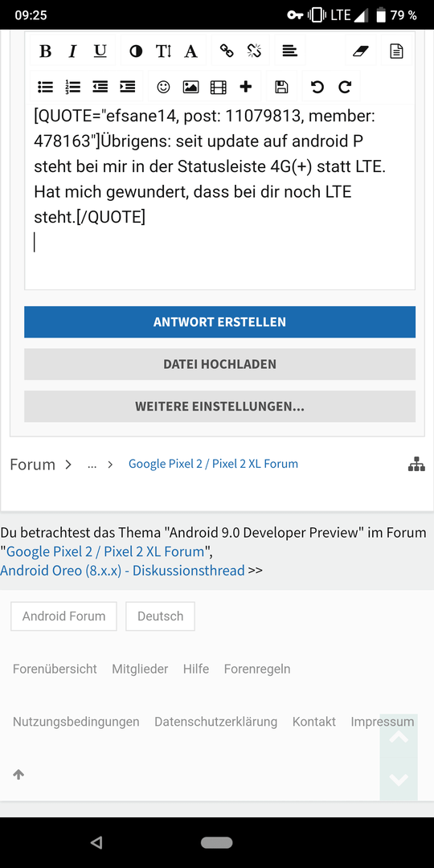This screenshot has width=434, height=868.
Task: Select the Deutsch language option
Action: (161, 616)
